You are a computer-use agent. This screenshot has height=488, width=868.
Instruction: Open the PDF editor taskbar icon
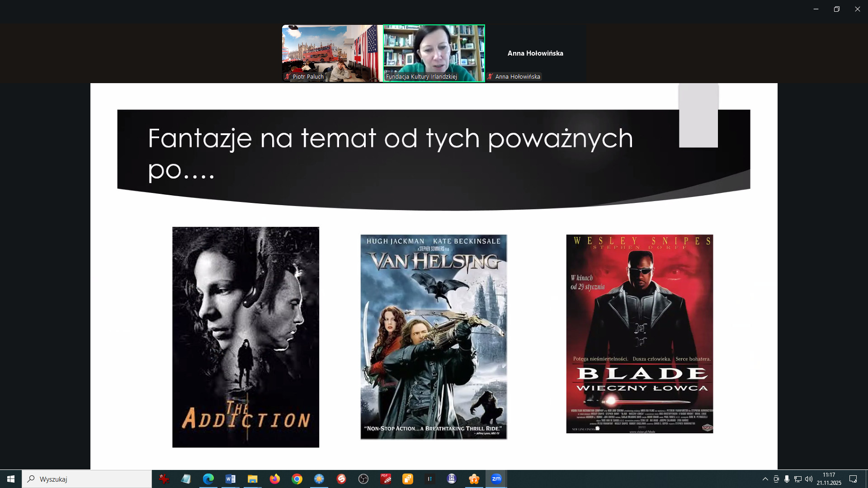pos(386,479)
